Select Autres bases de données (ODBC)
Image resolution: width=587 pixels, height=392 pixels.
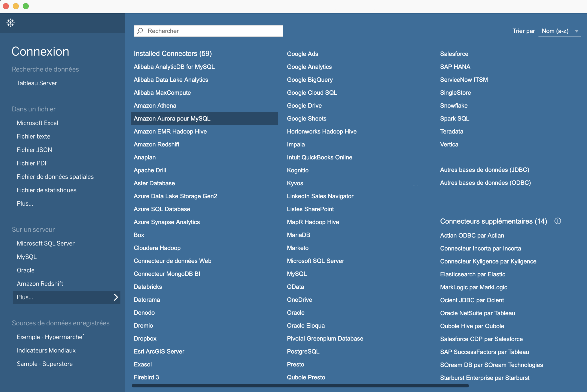(485, 183)
